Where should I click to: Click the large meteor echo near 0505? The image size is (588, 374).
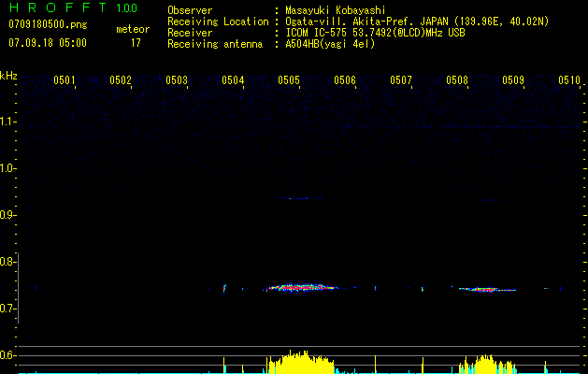302,287
